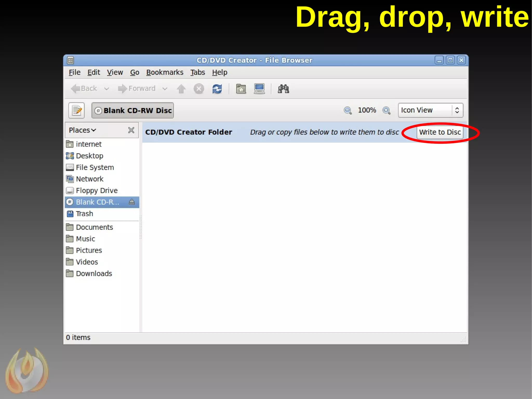Click the Computer icon in toolbar
Viewport: 532px width, 399px height.
(x=259, y=89)
